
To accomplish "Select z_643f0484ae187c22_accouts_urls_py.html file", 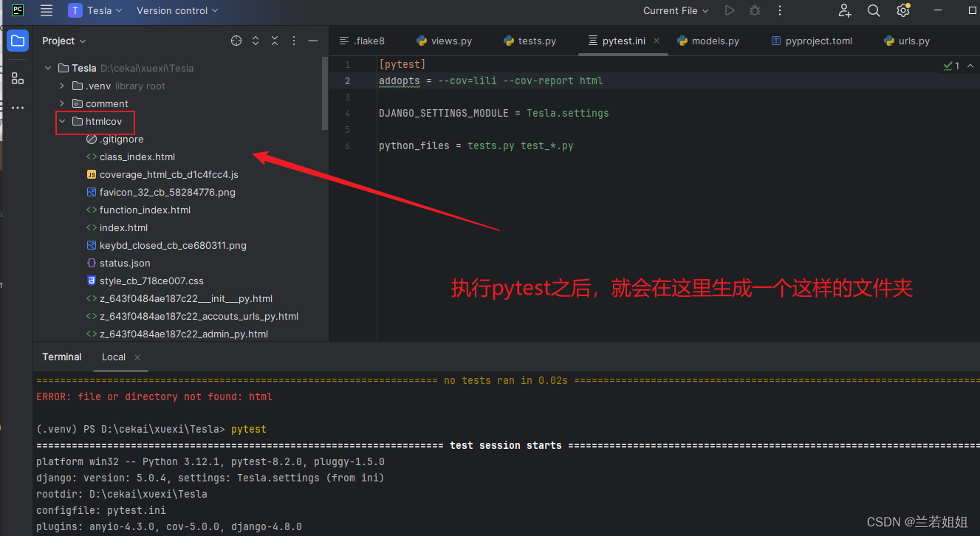I will pos(199,316).
